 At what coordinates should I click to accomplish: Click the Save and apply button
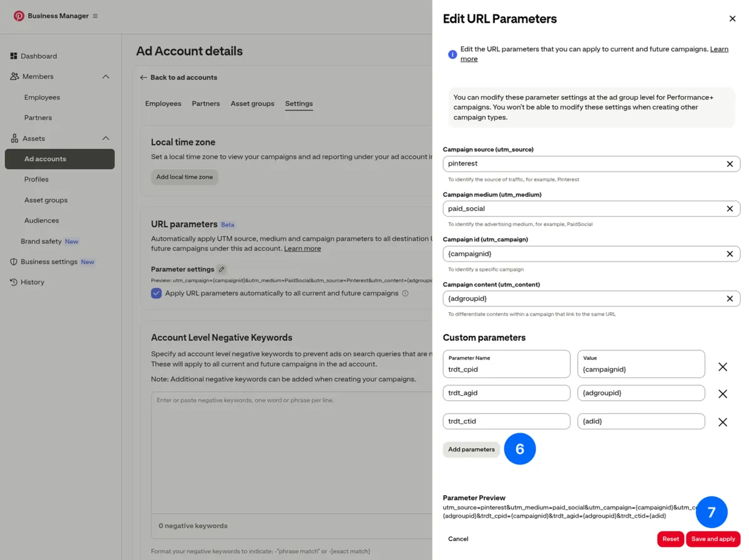[713, 539]
